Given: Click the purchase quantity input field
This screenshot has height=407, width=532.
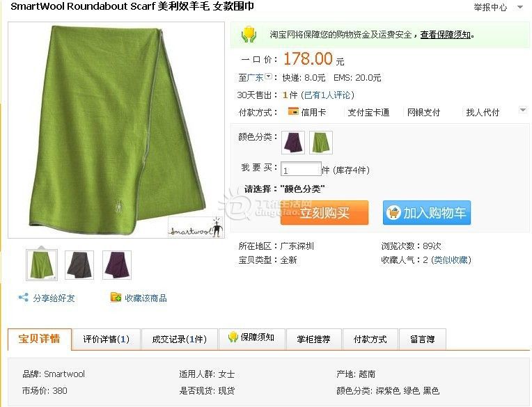Looking at the screenshot, I should click(x=301, y=169).
